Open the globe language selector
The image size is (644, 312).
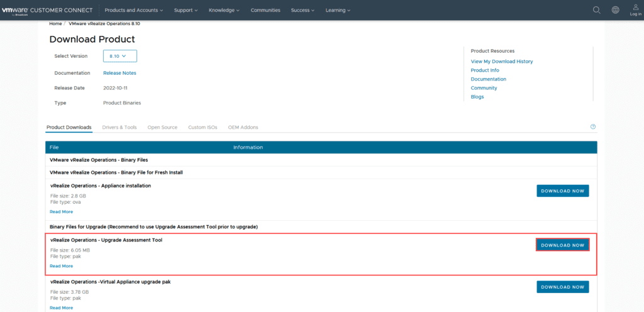point(615,10)
